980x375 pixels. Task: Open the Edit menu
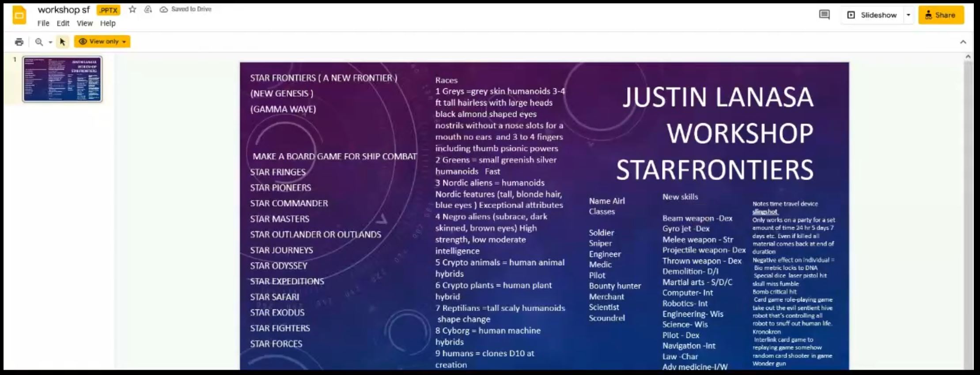63,23
